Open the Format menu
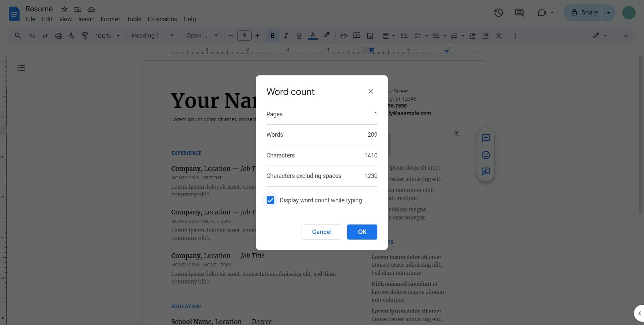 (110, 19)
